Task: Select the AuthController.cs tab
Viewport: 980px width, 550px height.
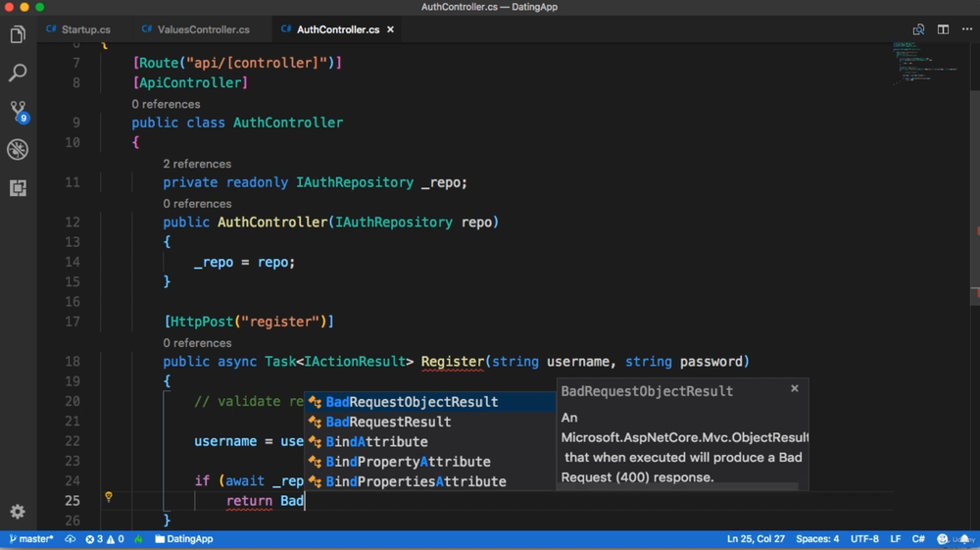Action: tap(338, 29)
